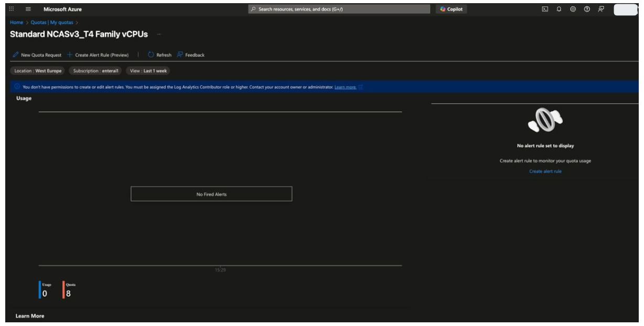Screen dimensions: 644x326
Task: Click Create Alert Rule (Preview)
Action: [98, 55]
